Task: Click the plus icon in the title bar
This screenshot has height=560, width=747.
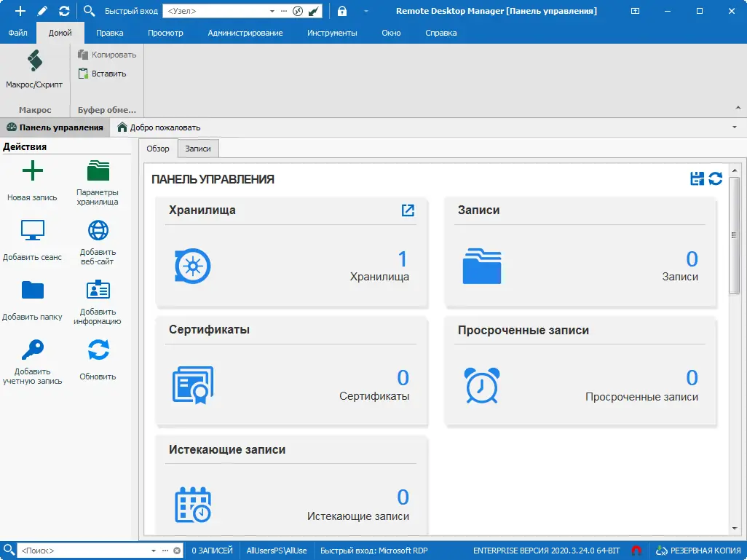Action: [20, 11]
